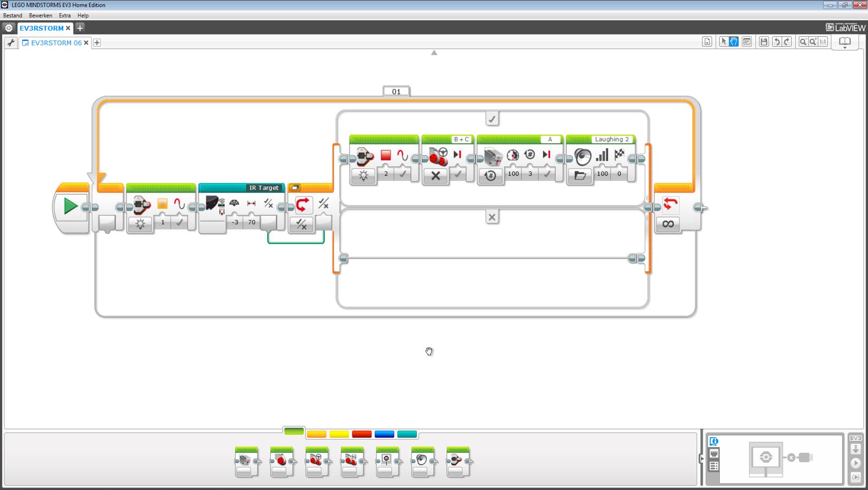Screen dimensions: 868x490
Task: Open loop infinity mode selector
Action: click(x=668, y=224)
